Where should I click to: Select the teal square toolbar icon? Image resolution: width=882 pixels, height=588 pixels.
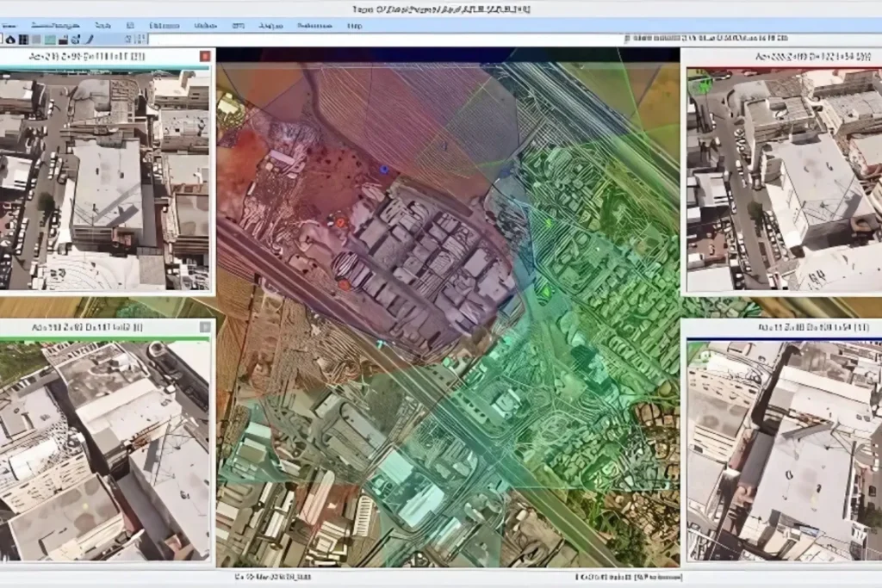tap(51, 39)
